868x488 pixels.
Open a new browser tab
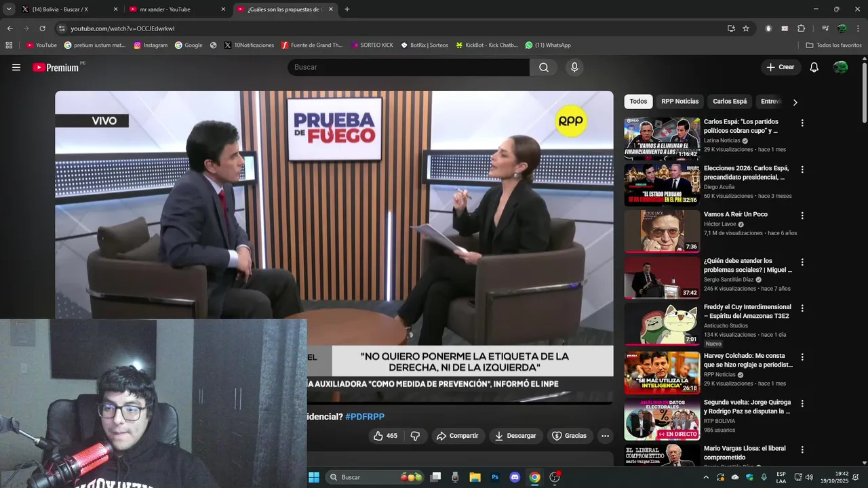click(x=347, y=9)
